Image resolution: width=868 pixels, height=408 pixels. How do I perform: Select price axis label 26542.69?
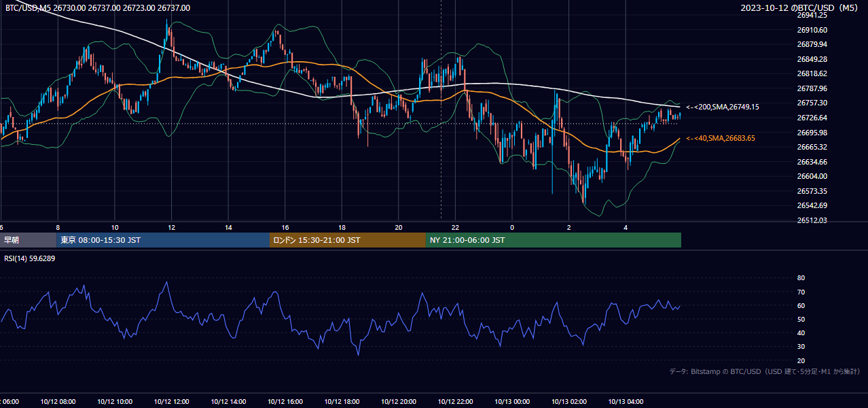tap(812, 205)
